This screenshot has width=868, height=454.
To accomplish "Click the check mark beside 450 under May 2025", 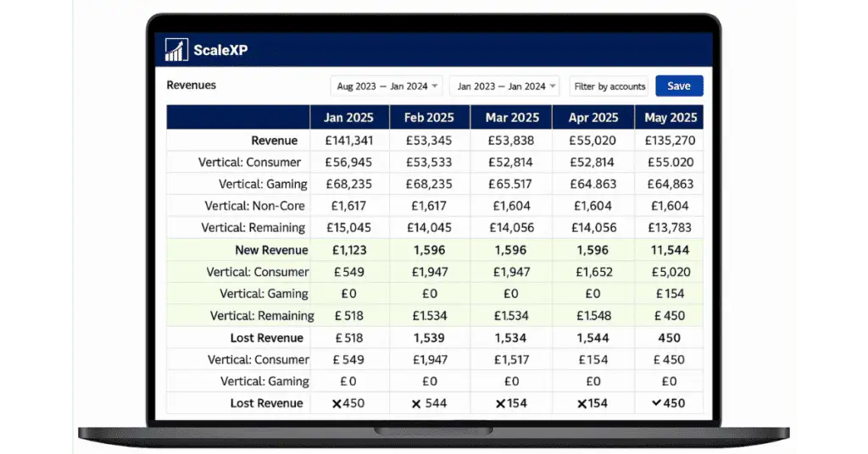I will (x=657, y=402).
